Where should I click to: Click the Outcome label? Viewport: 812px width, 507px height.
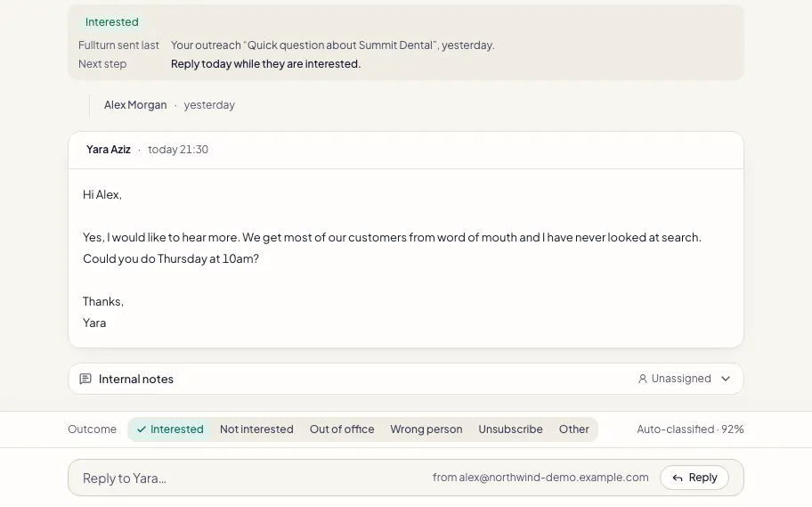click(x=93, y=429)
